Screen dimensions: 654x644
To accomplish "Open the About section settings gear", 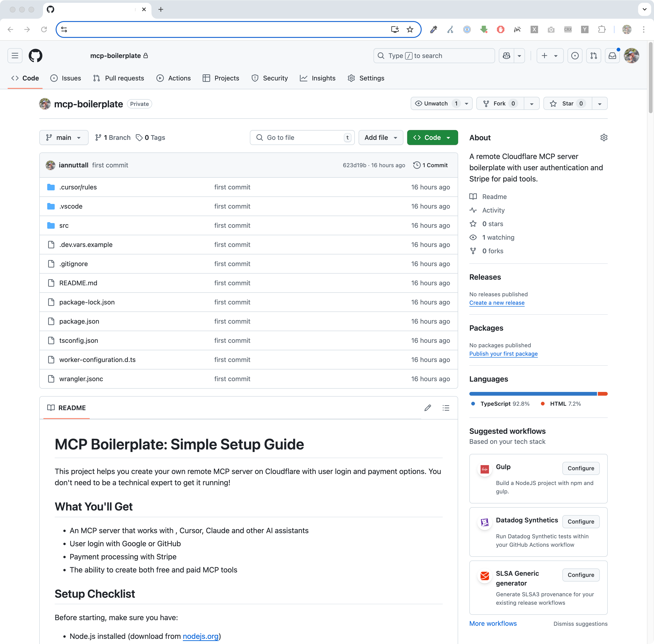I will [x=604, y=138].
